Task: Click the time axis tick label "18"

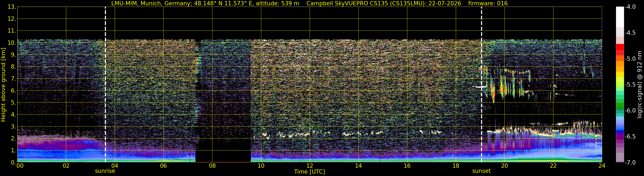Action: coord(456,166)
